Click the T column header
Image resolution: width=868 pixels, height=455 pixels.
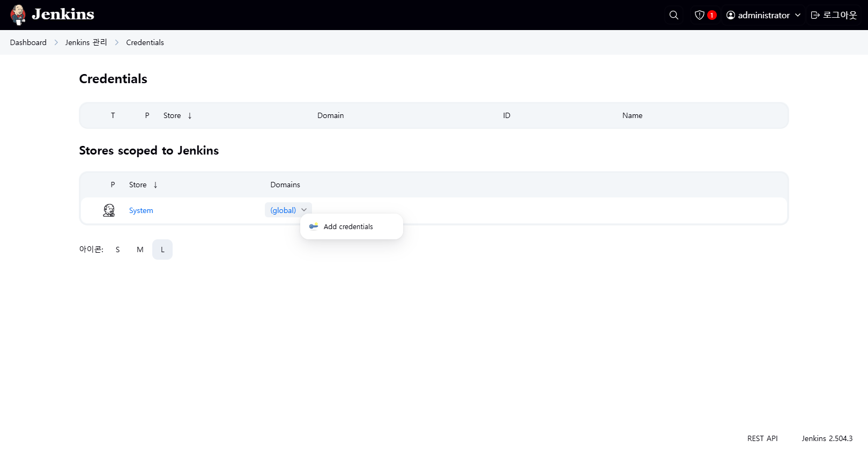tap(113, 115)
